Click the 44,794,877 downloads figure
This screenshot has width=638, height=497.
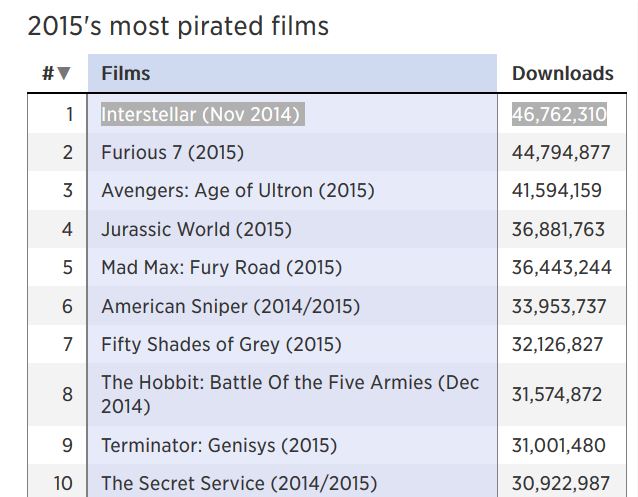[561, 153]
